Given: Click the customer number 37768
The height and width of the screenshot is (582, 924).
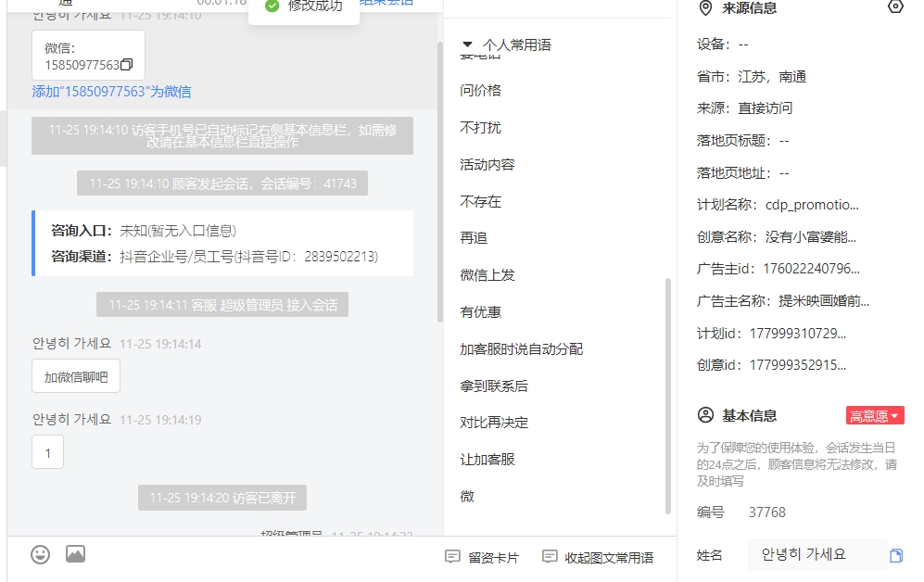Looking at the screenshot, I should click(x=767, y=512).
